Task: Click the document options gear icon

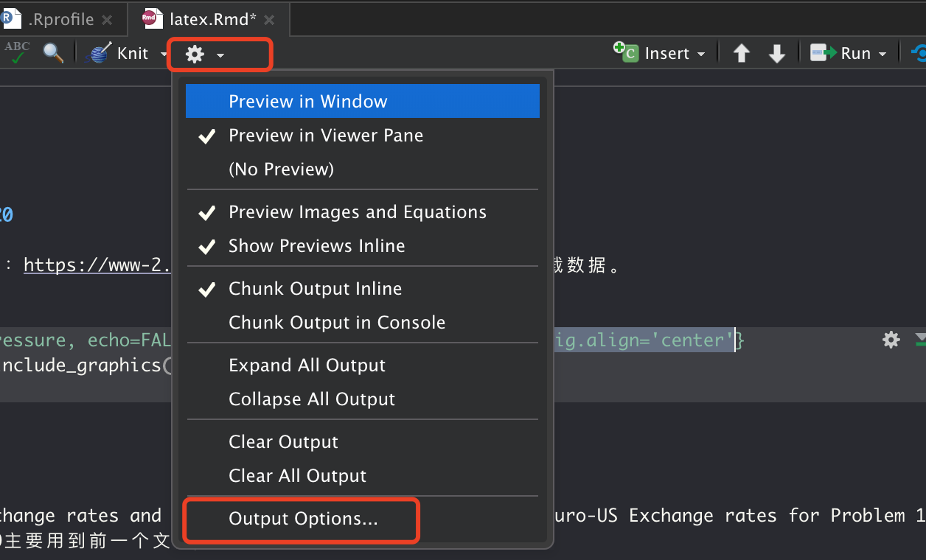Action: (195, 54)
